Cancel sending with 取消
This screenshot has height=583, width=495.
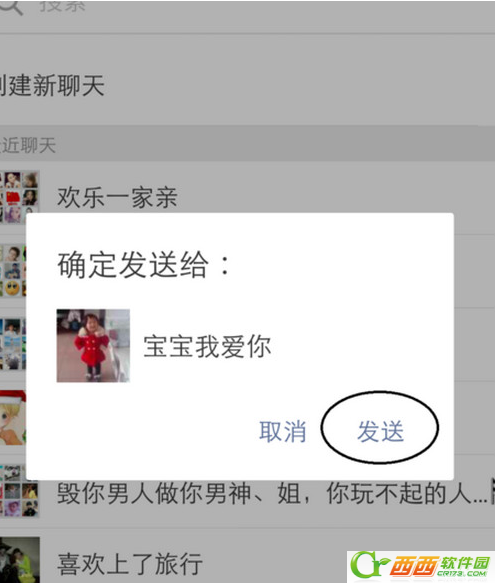click(x=283, y=432)
